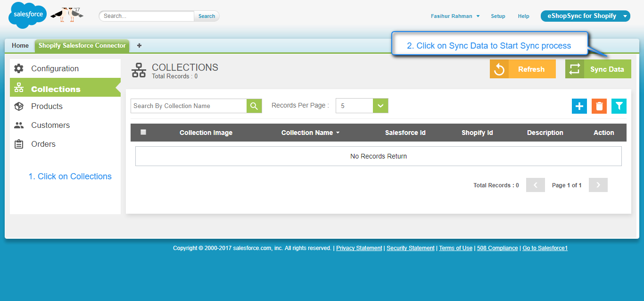Click the green magnifier search icon

254,106
